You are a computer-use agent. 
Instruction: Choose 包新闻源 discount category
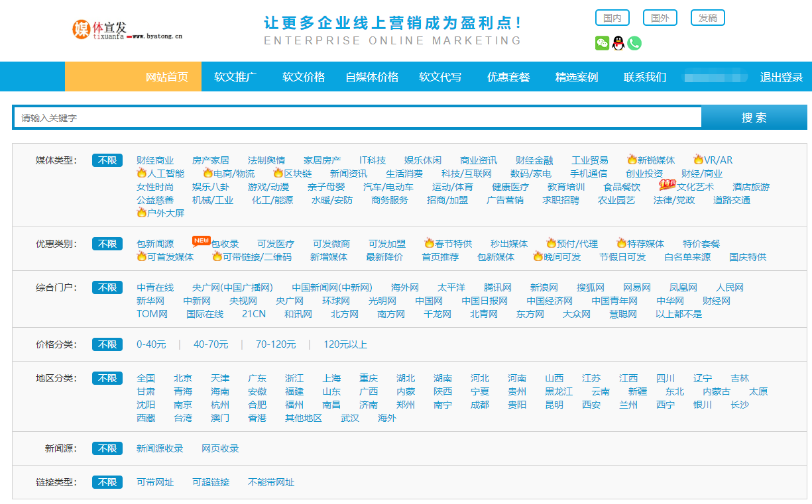(155, 244)
